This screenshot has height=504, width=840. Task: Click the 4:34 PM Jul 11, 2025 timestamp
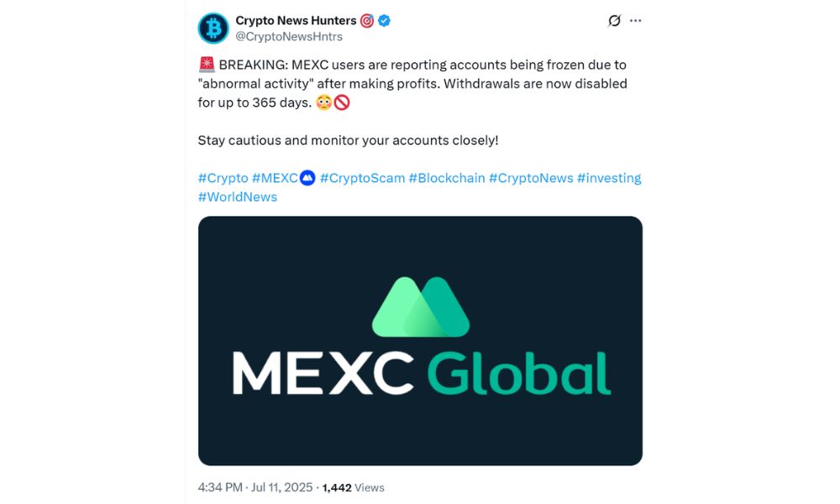pos(255,487)
